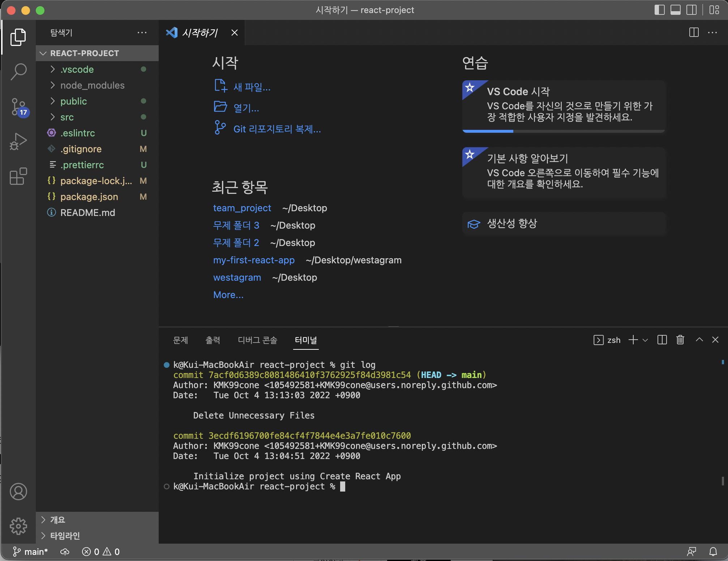Switch to the 출력 panel tab
The width and height of the screenshot is (728, 561).
click(213, 340)
